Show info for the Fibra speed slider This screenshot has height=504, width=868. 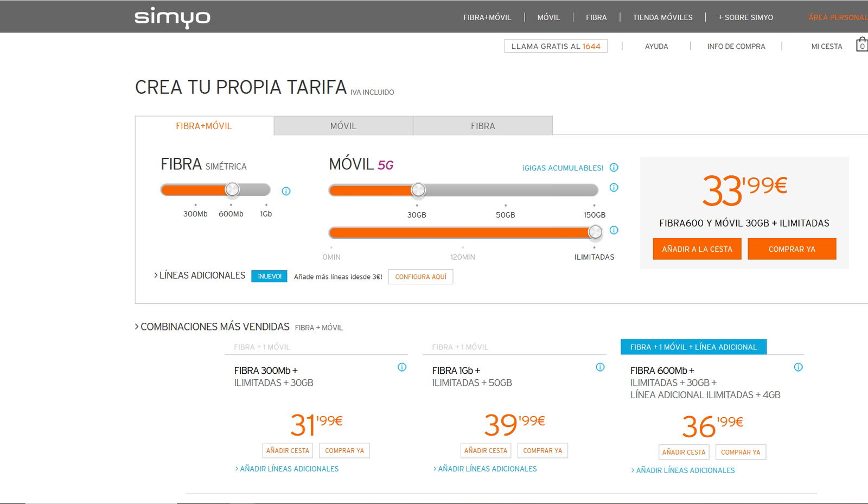point(286,191)
